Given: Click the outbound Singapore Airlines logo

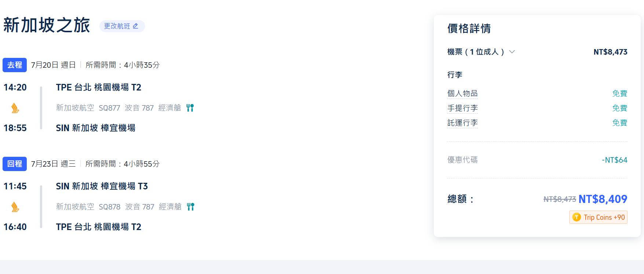Looking at the screenshot, I should 15,108.
